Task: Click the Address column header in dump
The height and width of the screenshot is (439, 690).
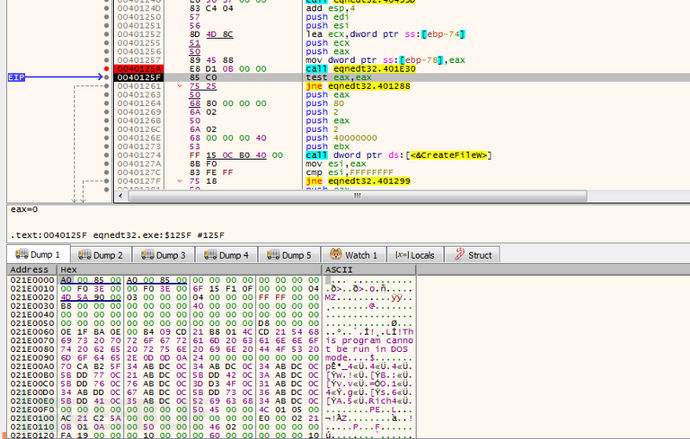Action: coord(32,270)
